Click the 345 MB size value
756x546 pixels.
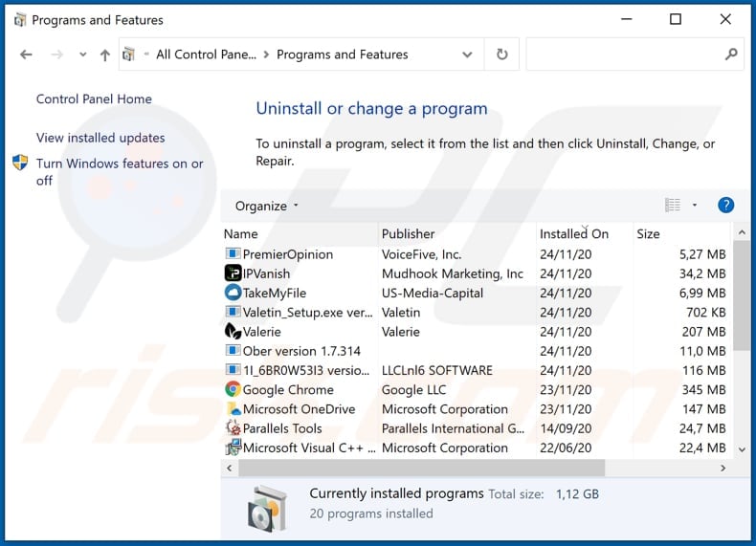pyautogui.click(x=703, y=389)
